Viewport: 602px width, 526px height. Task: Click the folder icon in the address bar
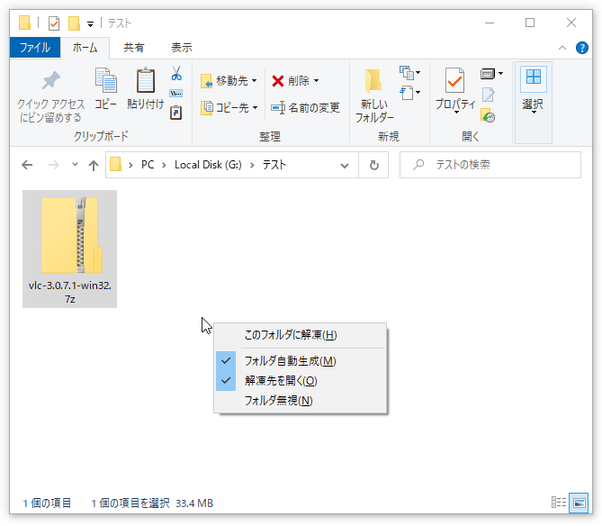[115, 165]
